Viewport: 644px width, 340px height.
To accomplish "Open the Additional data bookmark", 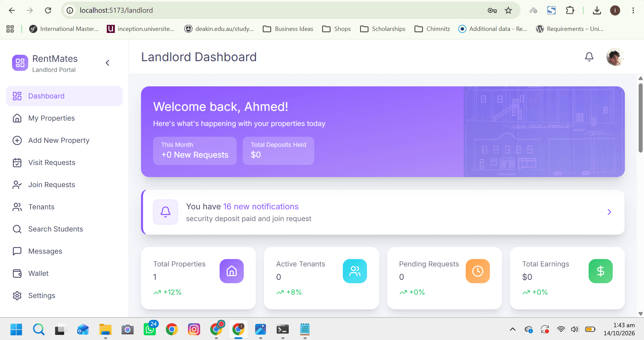I will click(x=493, y=29).
